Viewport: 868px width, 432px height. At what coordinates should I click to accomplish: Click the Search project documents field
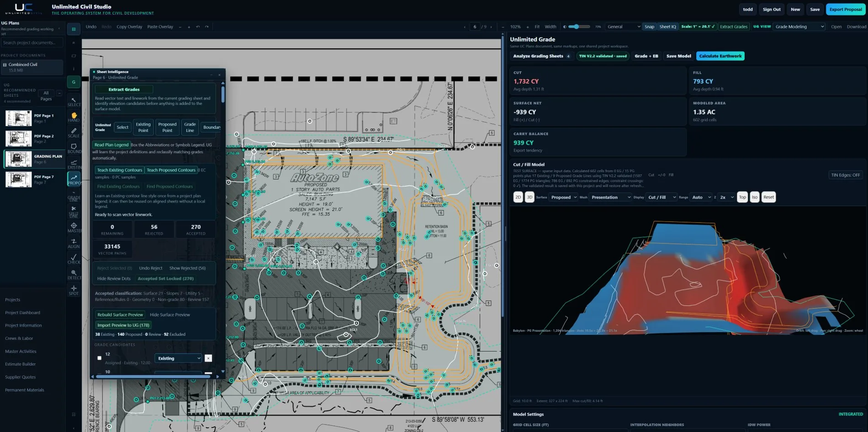tap(32, 42)
